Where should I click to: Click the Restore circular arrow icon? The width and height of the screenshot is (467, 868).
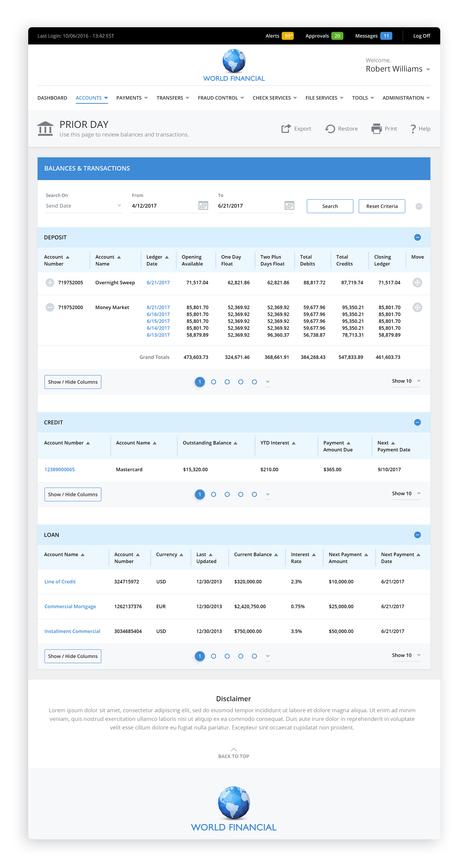pyautogui.click(x=330, y=129)
